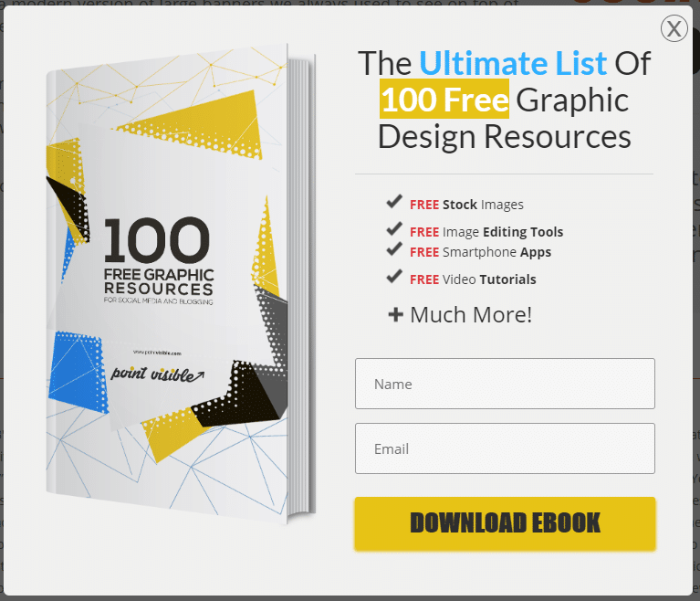Viewport: 700px width, 601px height.
Task: Click the checkmark beside Image Editing Tools
Action: (394, 230)
